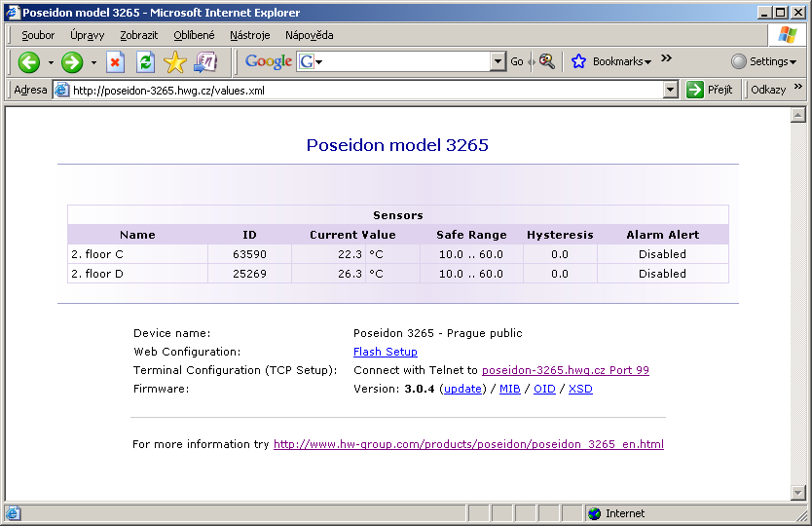Click the Internet Explorer title bar icon
812x526 pixels.
pyautogui.click(x=13, y=13)
